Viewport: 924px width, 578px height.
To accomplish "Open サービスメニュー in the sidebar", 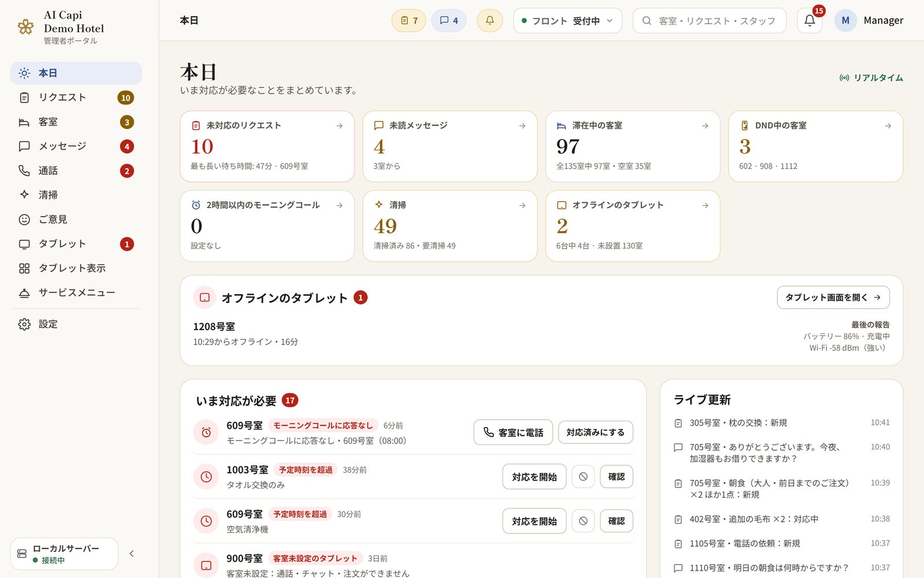I will point(76,292).
